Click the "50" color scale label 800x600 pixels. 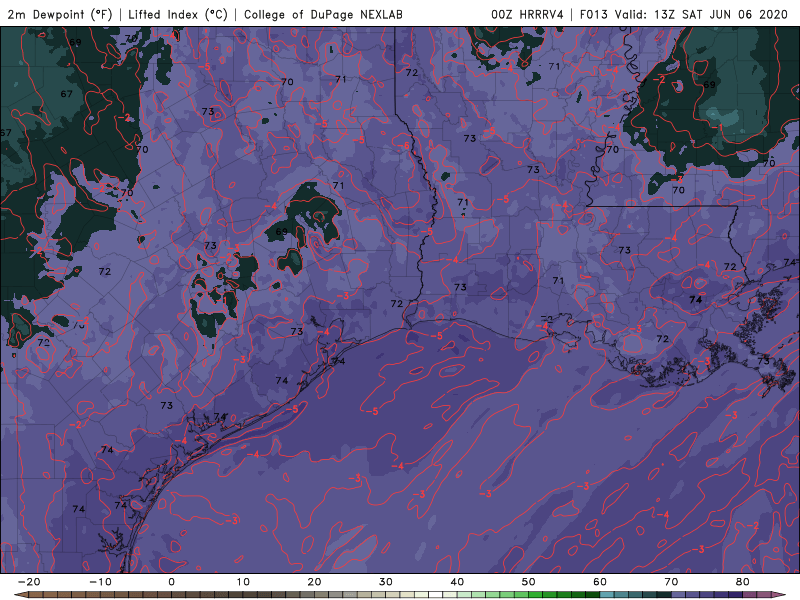529,582
